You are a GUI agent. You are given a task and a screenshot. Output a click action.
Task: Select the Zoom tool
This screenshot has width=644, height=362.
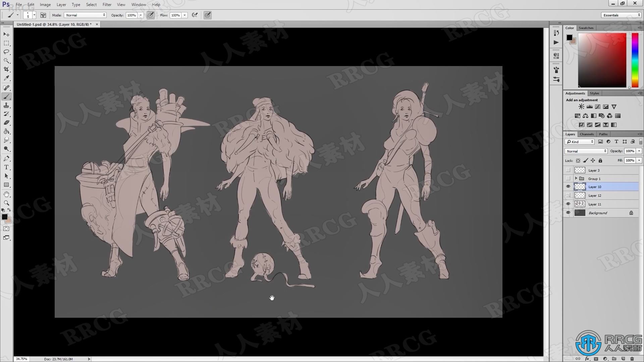pyautogui.click(x=6, y=203)
